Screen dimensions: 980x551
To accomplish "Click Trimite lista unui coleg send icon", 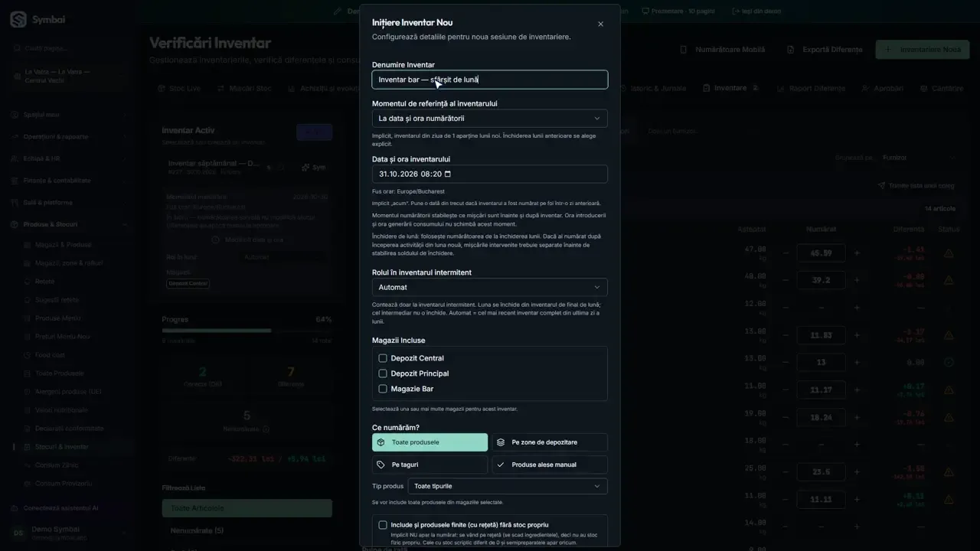I will point(882,185).
